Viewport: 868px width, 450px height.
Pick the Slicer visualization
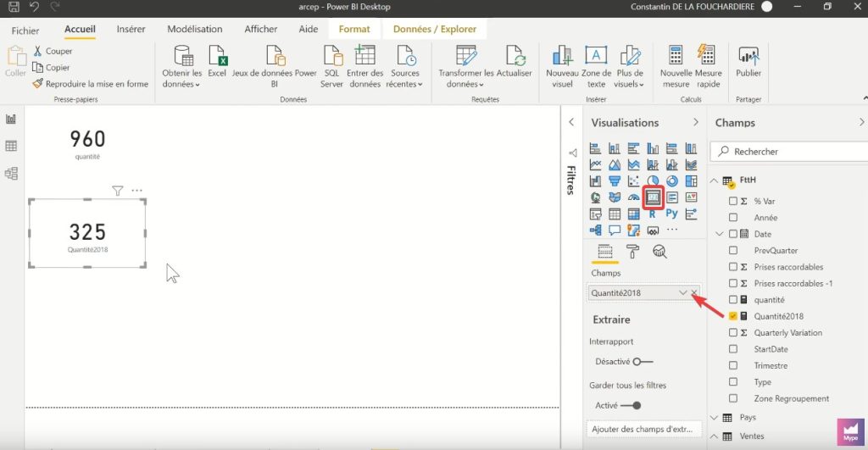click(596, 214)
